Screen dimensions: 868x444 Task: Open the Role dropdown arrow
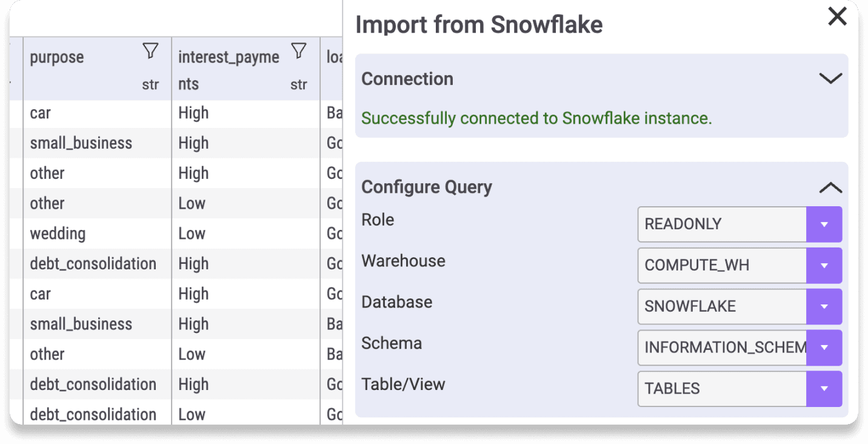[824, 224]
